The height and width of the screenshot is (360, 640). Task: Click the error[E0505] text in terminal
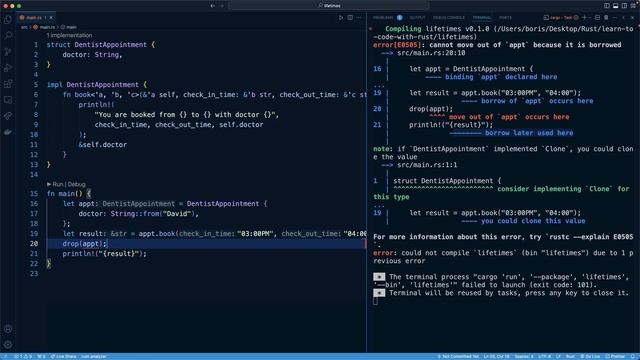[x=397, y=45]
